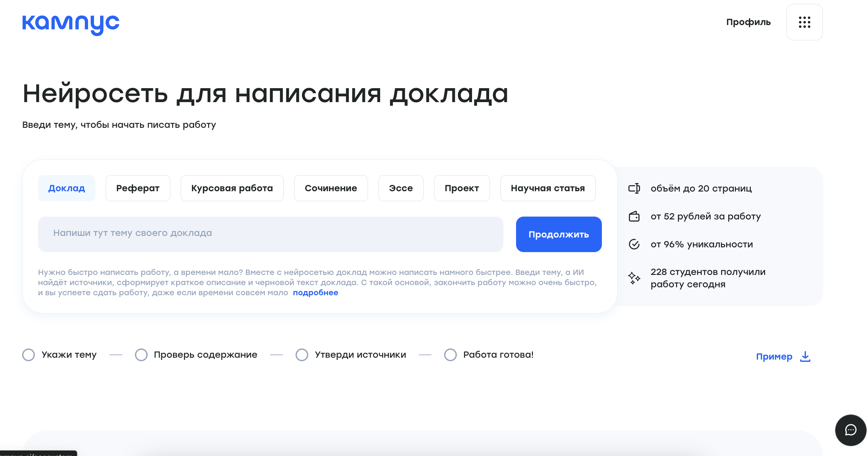Viewport: 868px width, 456px height.
Task: Switch to the Проект tab
Action: point(462,188)
